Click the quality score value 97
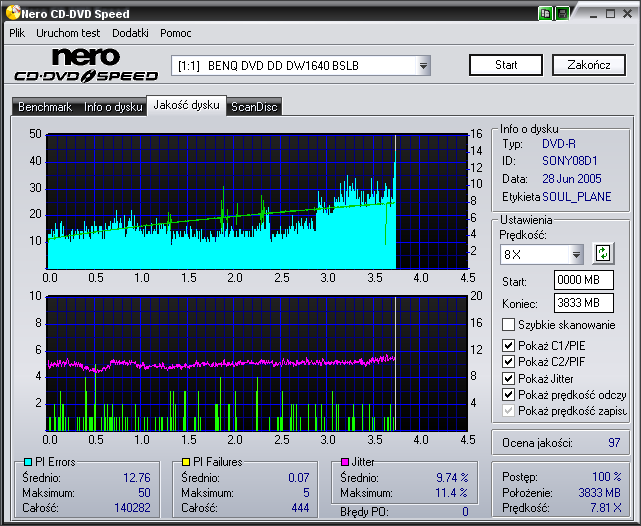The width and height of the screenshot is (641, 526). pos(614,443)
